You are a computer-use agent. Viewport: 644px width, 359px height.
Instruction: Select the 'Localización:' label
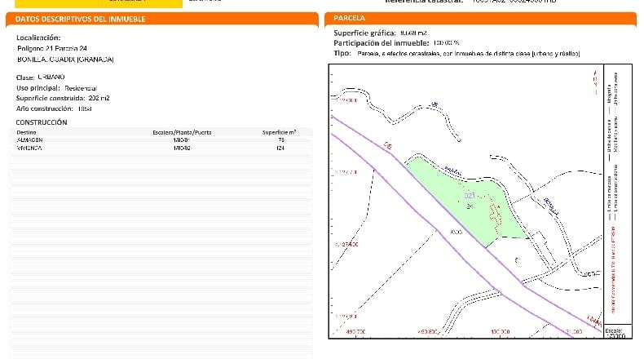pos(38,38)
